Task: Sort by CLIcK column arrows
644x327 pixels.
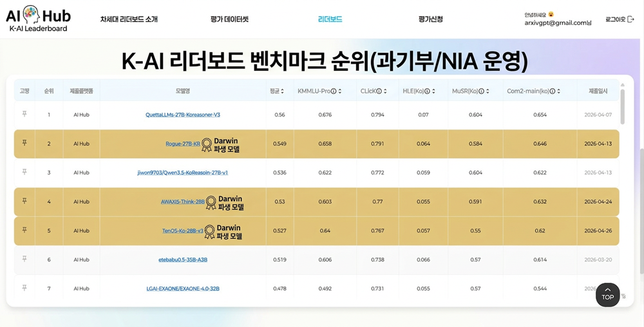Action: point(385,91)
